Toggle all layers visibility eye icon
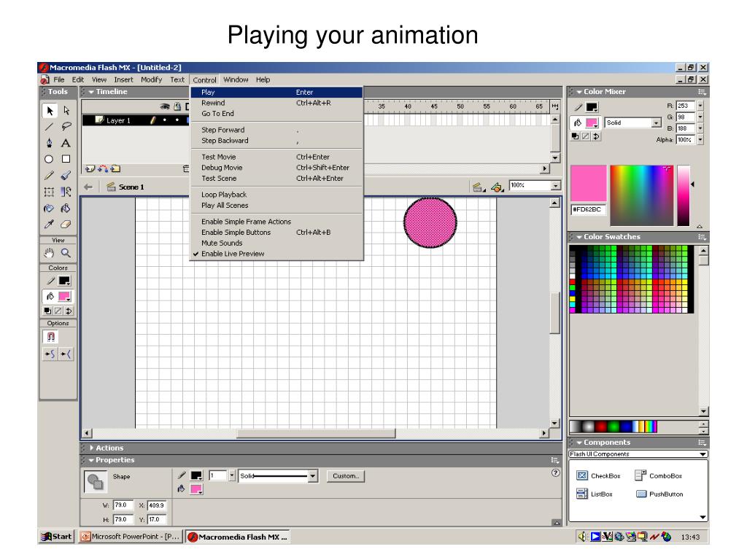Viewport: 747px width, 560px height. pos(165,106)
